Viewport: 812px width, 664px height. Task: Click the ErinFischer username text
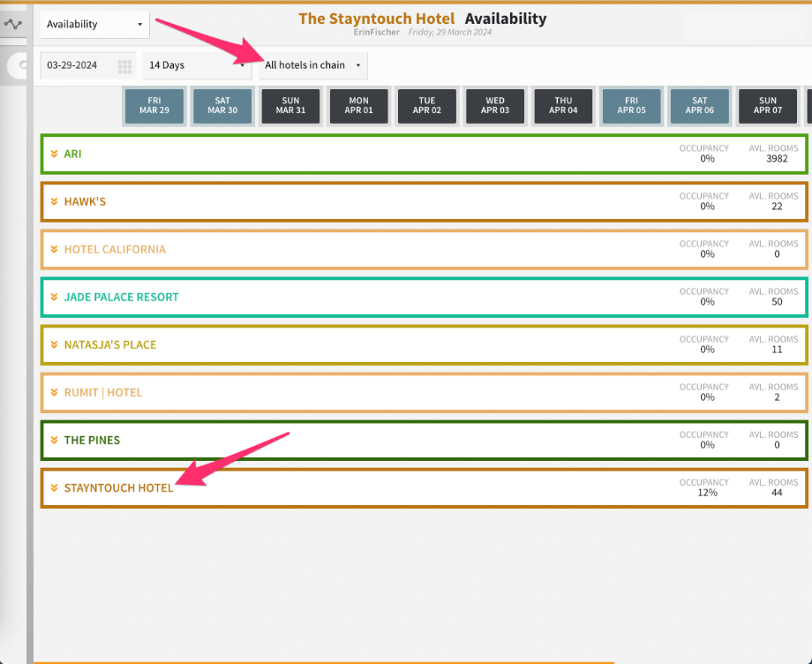(x=377, y=32)
